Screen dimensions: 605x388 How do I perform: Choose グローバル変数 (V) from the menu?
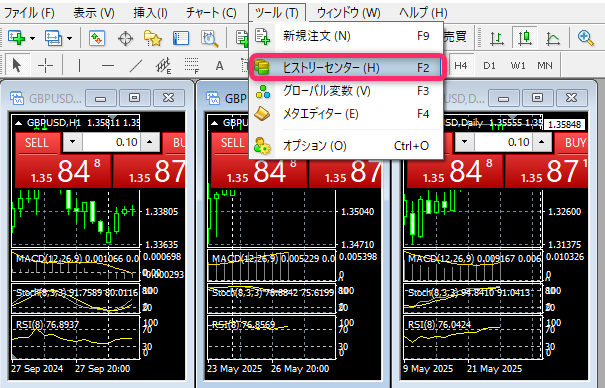point(346,91)
